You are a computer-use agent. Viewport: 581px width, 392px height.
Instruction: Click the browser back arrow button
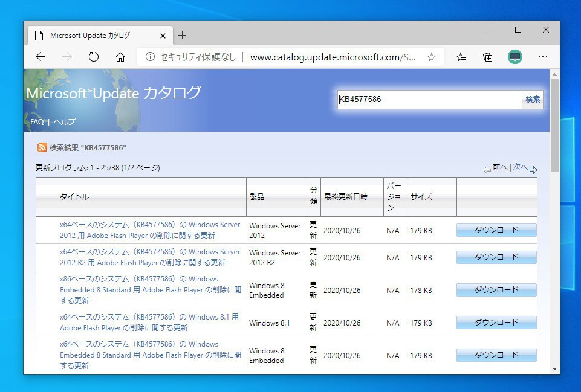coord(41,57)
